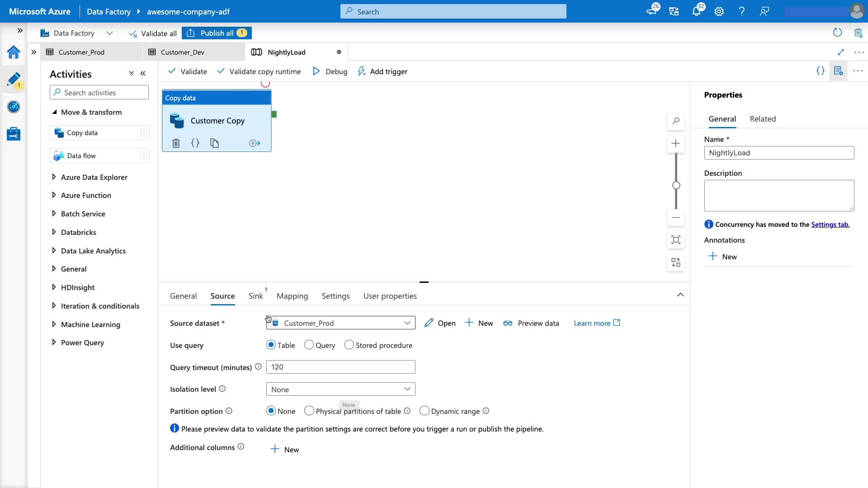Viewport: 868px width, 488px height.
Task: Open the Monitor hub in left sidebar
Action: (x=14, y=107)
